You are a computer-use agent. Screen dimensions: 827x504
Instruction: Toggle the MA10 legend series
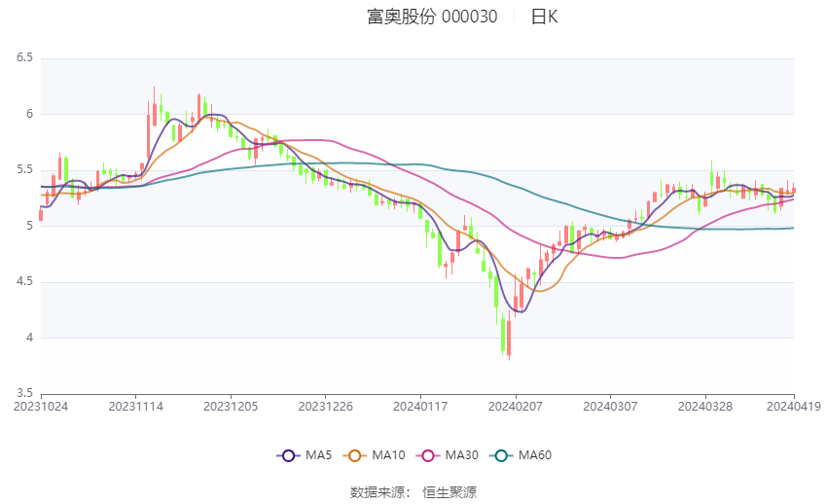click(x=374, y=455)
